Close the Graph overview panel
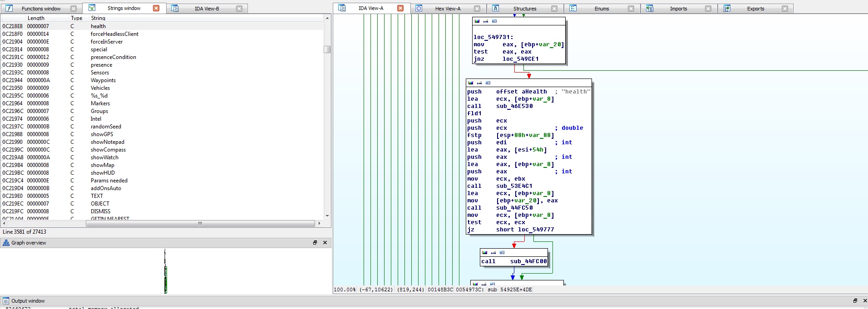The image size is (868, 309). [x=325, y=243]
